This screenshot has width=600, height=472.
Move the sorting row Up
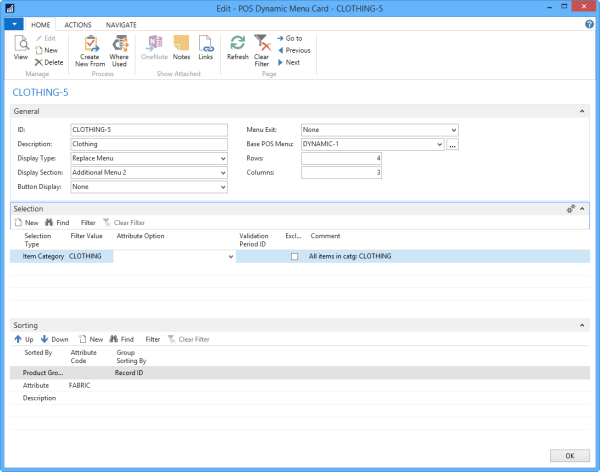(22, 339)
